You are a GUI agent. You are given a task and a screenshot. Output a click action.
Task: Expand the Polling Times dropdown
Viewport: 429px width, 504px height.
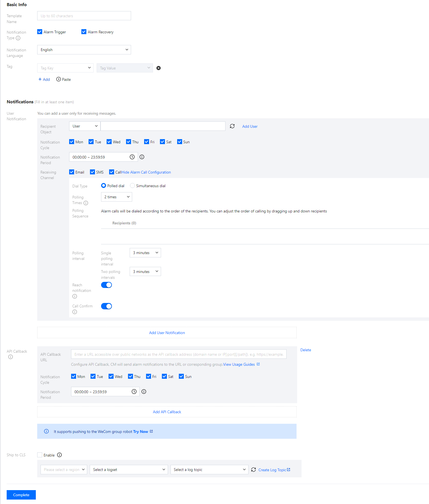[x=116, y=197]
